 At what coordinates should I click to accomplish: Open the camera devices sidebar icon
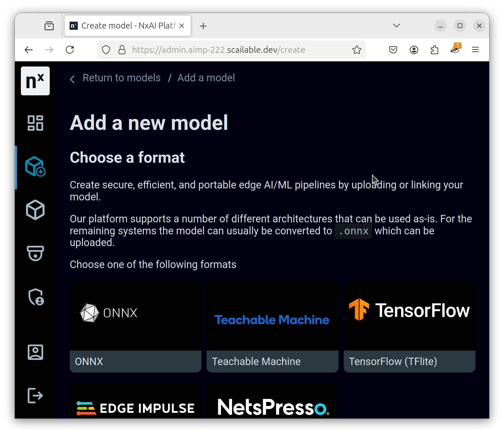[x=35, y=253]
